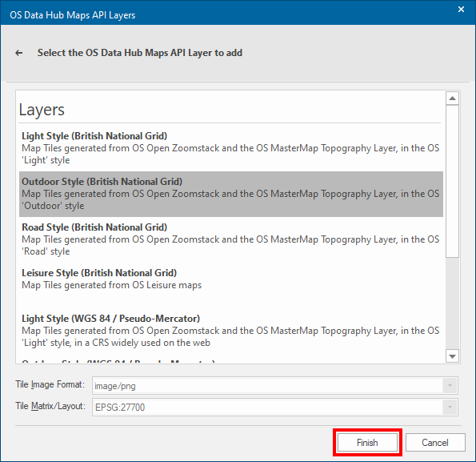Open the Tile Matrix/Layout dropdown
Viewport: 476px width, 462px height.
pyautogui.click(x=450, y=407)
